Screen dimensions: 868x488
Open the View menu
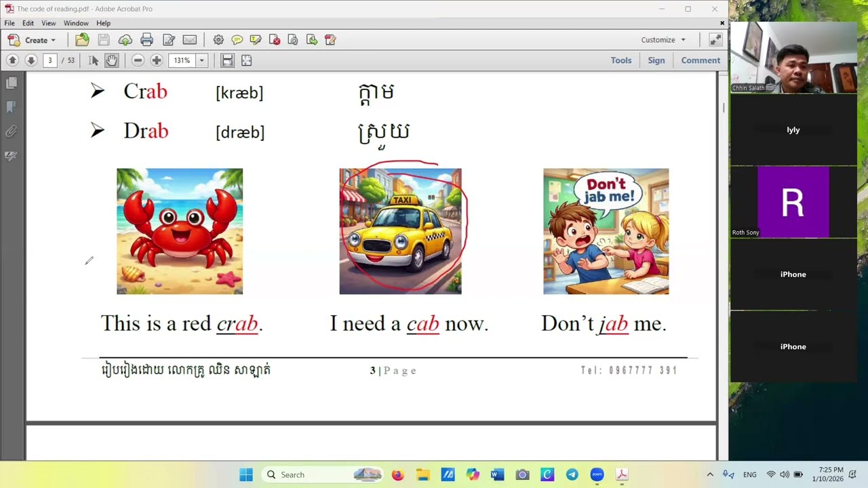point(48,23)
